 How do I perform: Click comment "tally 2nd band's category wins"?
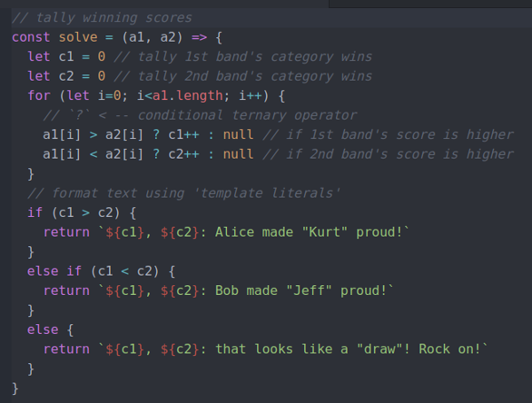[254, 76]
